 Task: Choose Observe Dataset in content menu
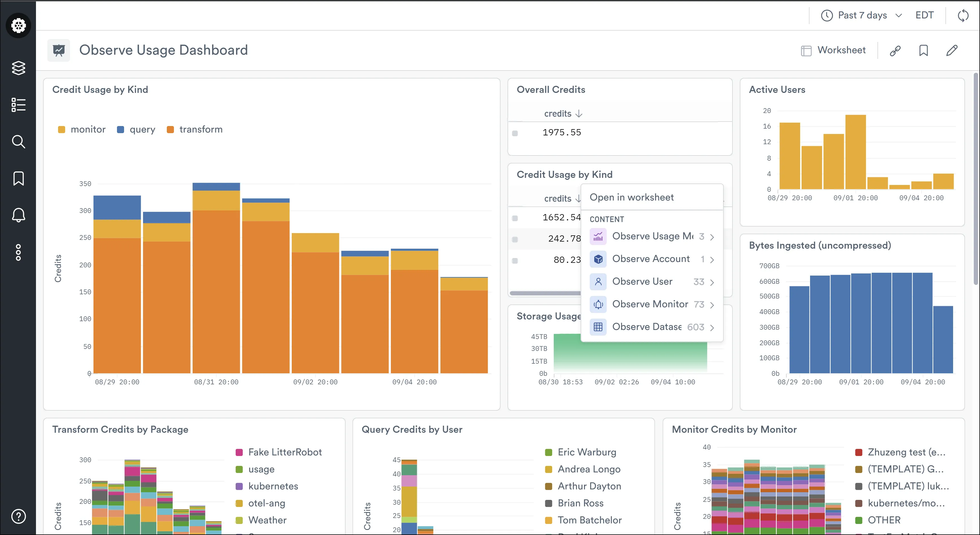(x=652, y=327)
